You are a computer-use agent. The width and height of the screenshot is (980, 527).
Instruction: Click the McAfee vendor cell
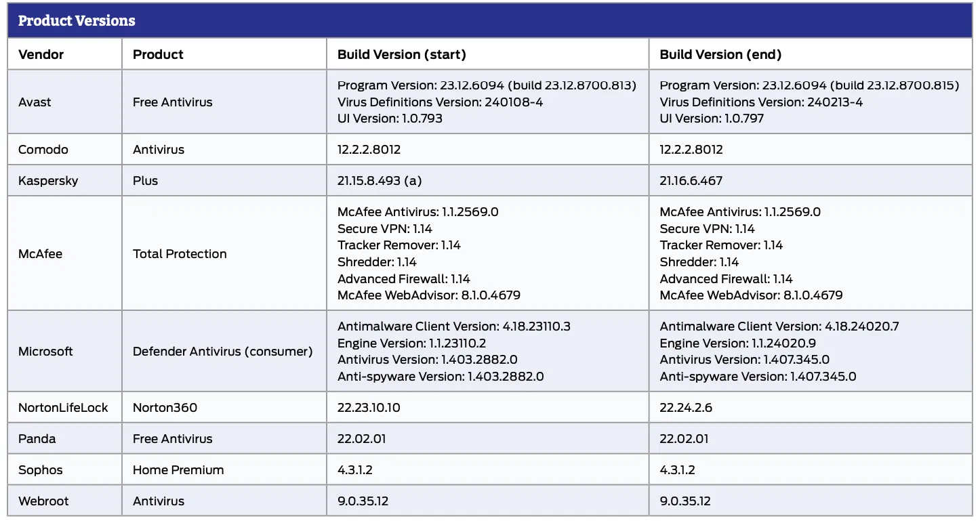click(40, 254)
